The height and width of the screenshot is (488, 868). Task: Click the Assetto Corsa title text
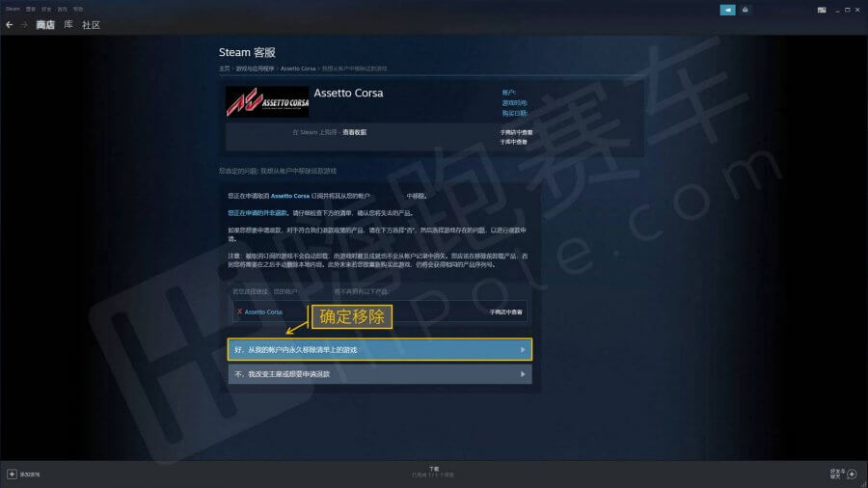tap(348, 93)
